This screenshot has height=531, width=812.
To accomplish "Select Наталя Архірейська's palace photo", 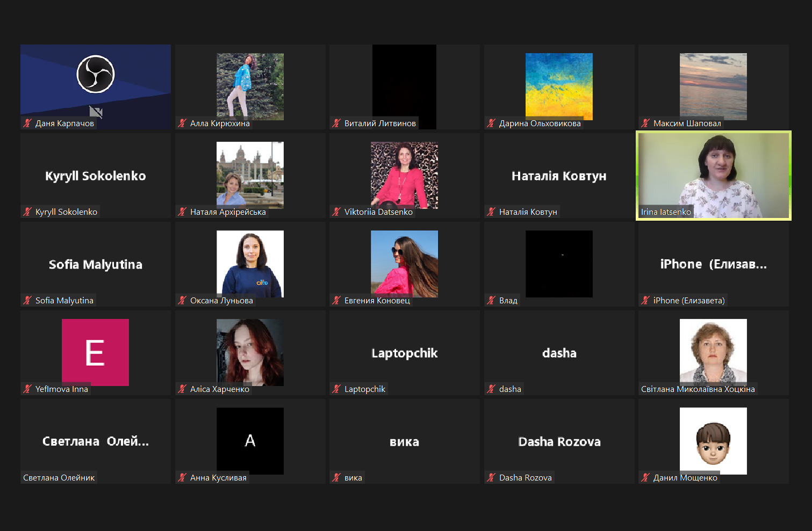I will click(x=250, y=175).
